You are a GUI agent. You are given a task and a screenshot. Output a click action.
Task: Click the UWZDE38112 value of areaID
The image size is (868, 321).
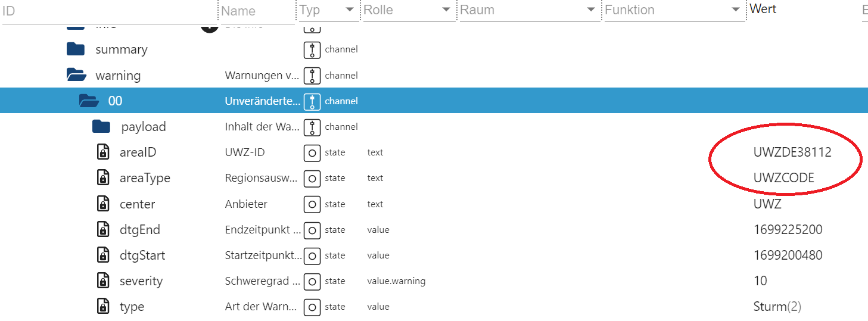click(792, 152)
